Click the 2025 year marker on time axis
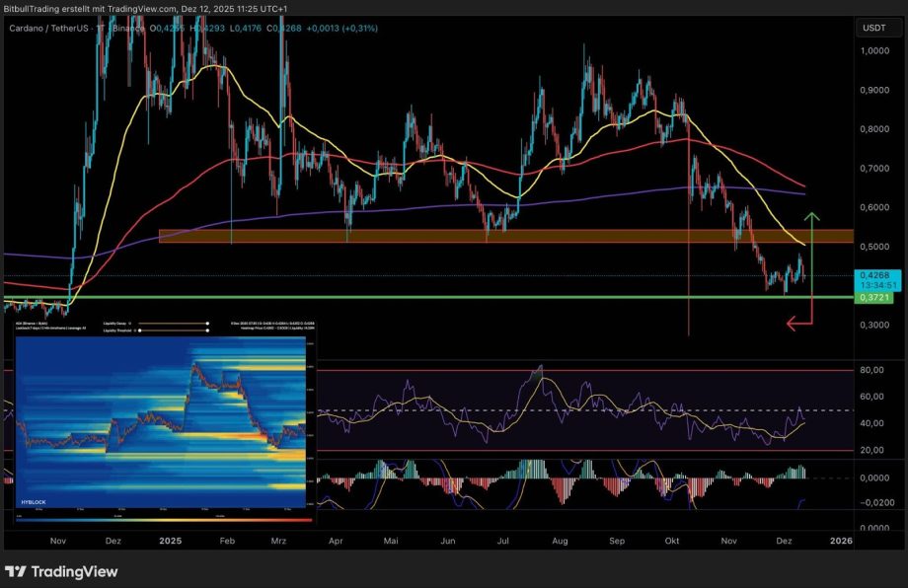This screenshot has height=588, width=908. click(172, 541)
